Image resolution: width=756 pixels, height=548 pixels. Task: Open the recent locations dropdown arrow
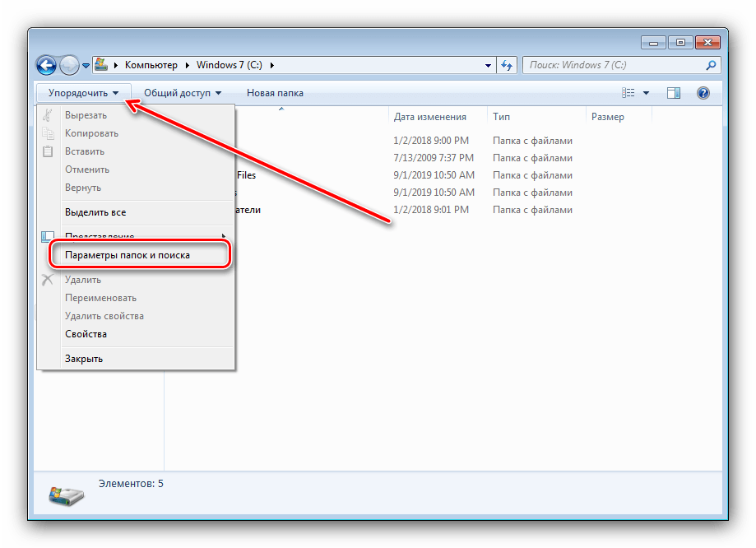(86, 66)
